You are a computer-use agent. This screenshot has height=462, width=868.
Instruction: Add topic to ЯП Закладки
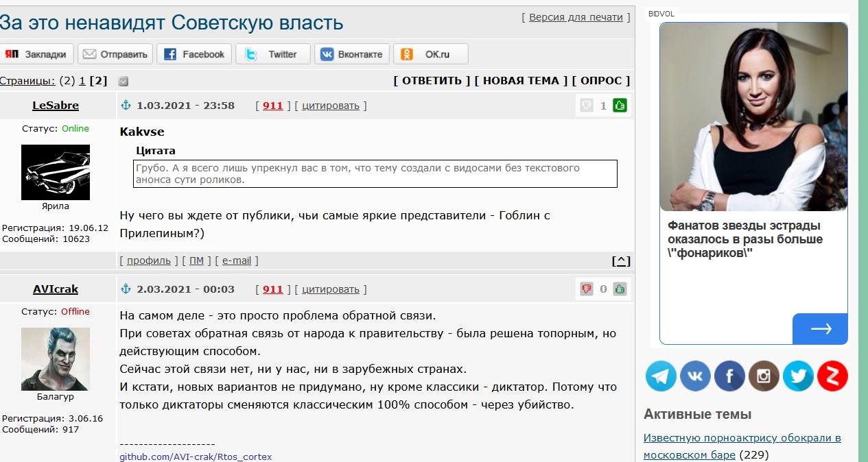(36, 54)
